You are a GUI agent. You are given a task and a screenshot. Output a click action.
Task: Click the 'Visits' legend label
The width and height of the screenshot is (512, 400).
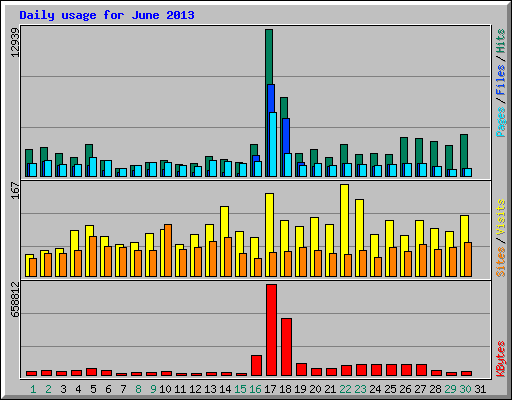coord(500,217)
